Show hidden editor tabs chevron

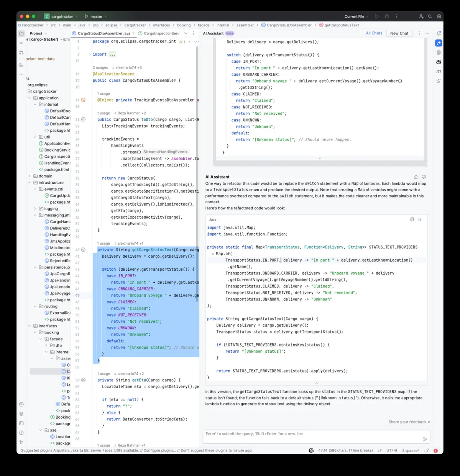(x=186, y=33)
